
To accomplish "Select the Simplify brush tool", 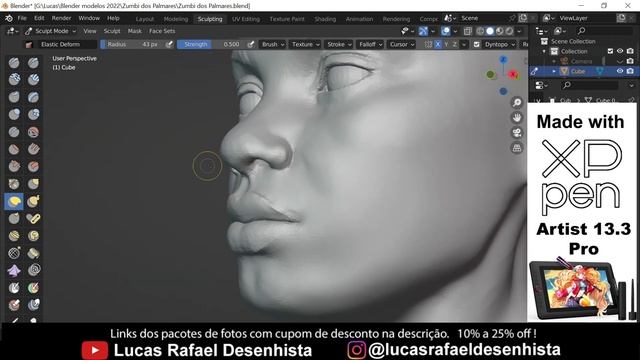I will pos(33,270).
